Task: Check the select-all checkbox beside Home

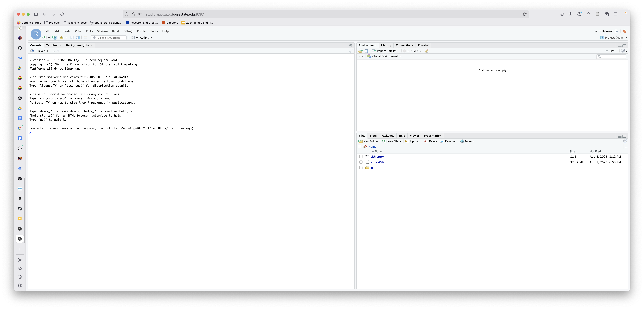Action: click(360, 147)
